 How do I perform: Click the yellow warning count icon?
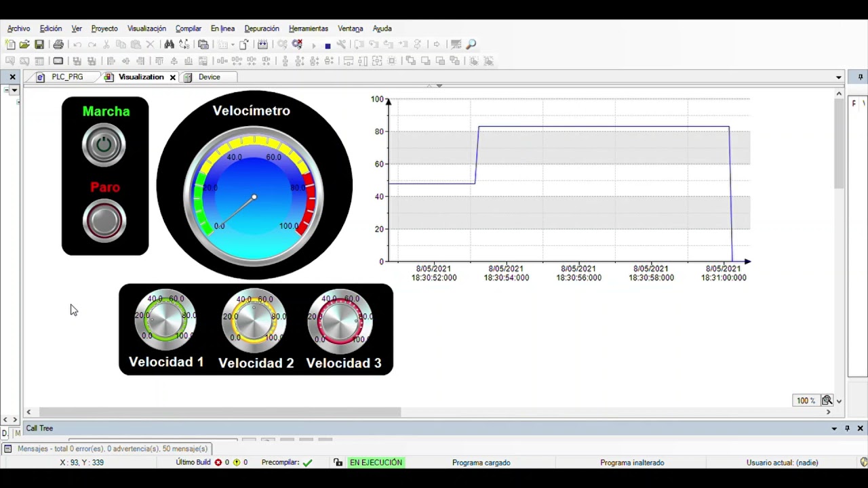click(237, 462)
